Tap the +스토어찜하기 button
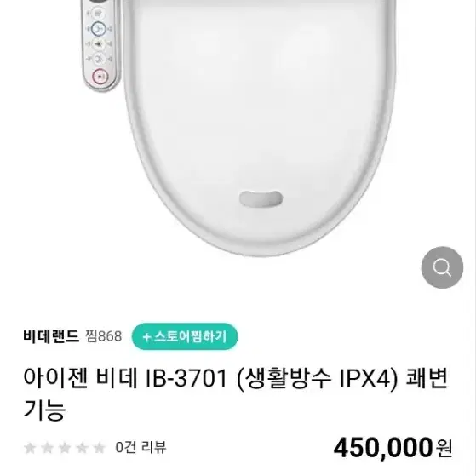 185,336
